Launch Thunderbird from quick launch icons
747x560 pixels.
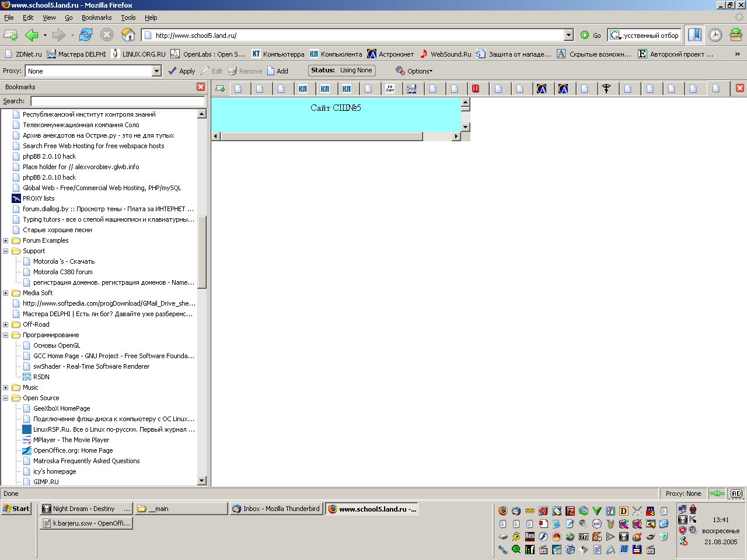516,511
